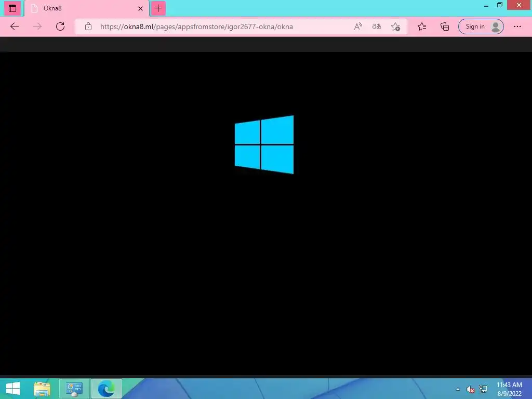Open the tab actions menu icon

point(12,8)
